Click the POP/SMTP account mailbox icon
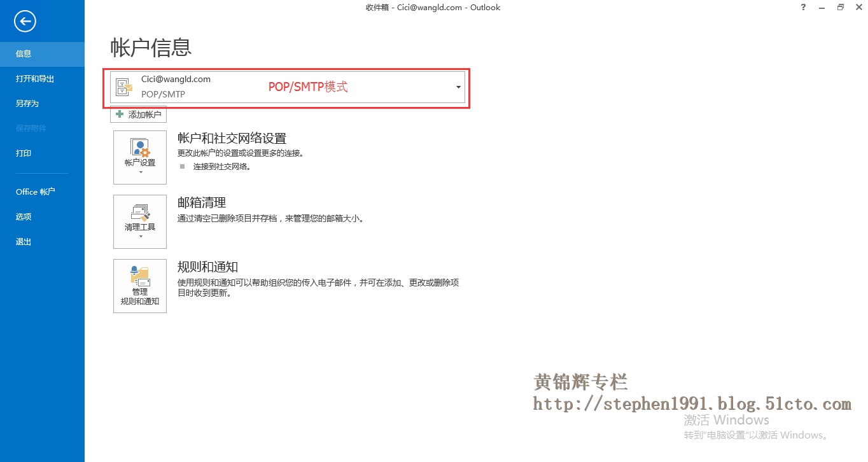 [124, 87]
